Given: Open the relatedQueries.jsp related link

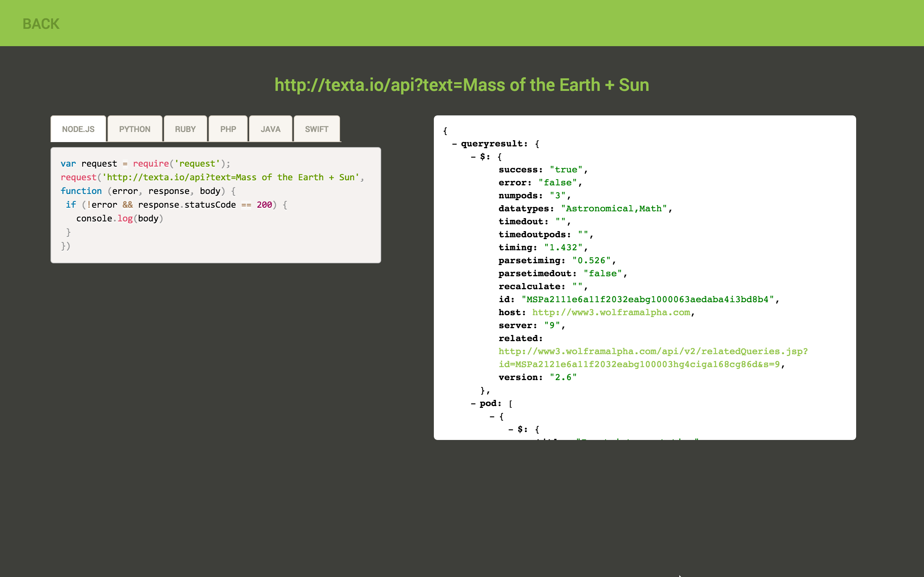Looking at the screenshot, I should tap(653, 352).
